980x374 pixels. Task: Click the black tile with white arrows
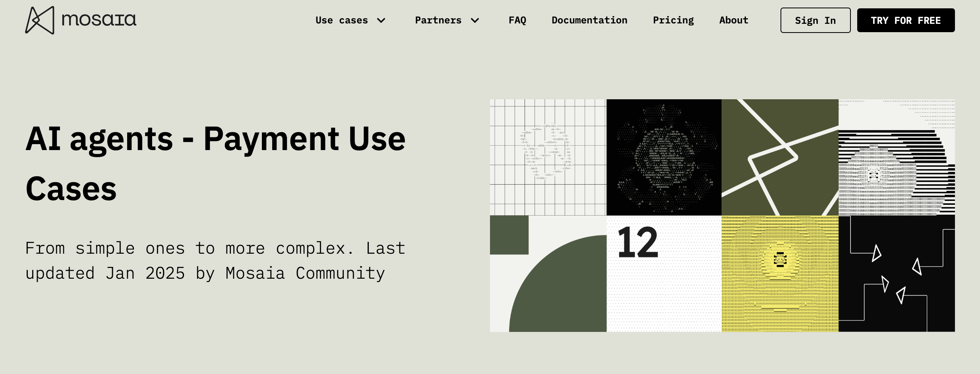click(x=897, y=274)
